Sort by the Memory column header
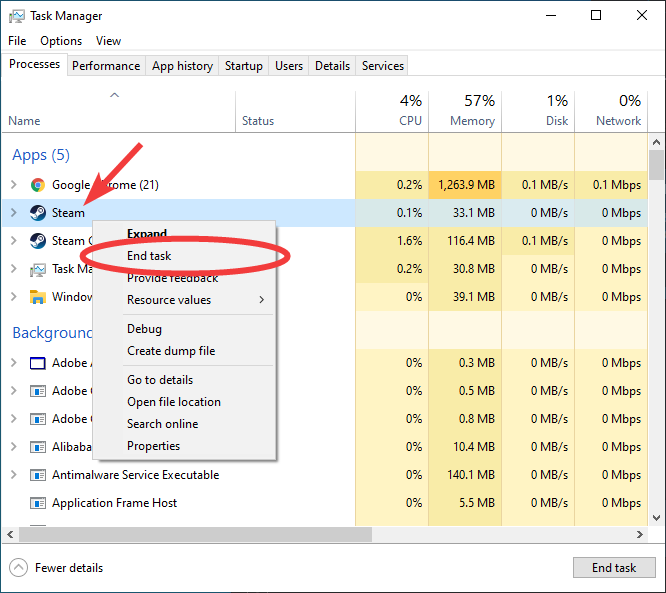The height and width of the screenshot is (593, 666). coord(465,111)
